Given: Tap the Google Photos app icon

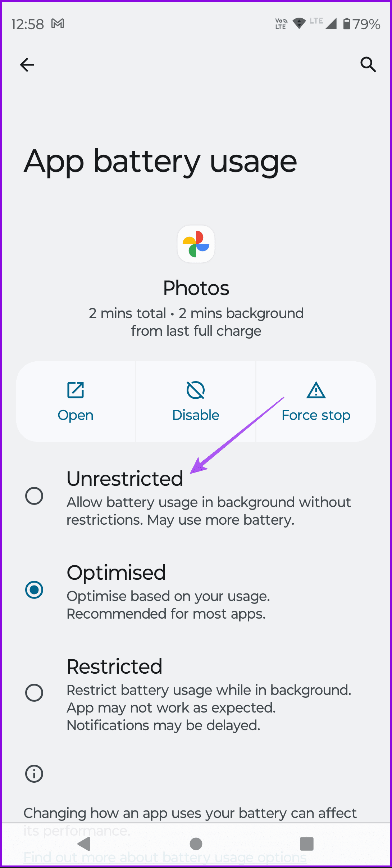Looking at the screenshot, I should (x=196, y=244).
